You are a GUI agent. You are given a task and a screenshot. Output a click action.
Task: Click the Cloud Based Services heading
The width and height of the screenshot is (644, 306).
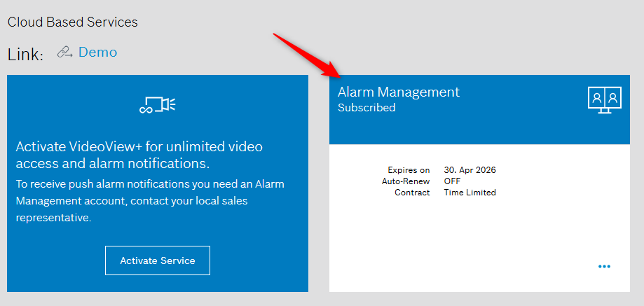tap(72, 22)
